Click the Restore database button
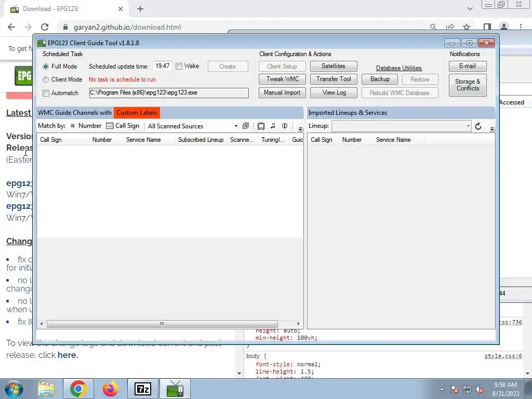 [420, 79]
